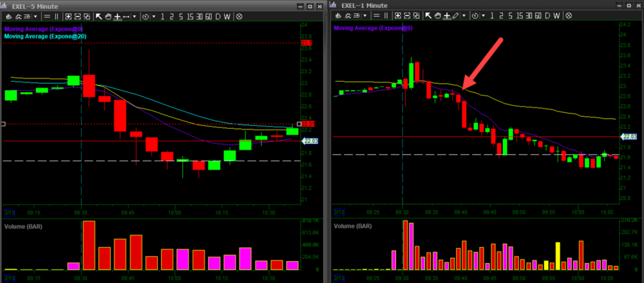Switch 1-minute chart to Daily (D) interval
The width and height of the screenshot is (644, 283).
point(547,16)
